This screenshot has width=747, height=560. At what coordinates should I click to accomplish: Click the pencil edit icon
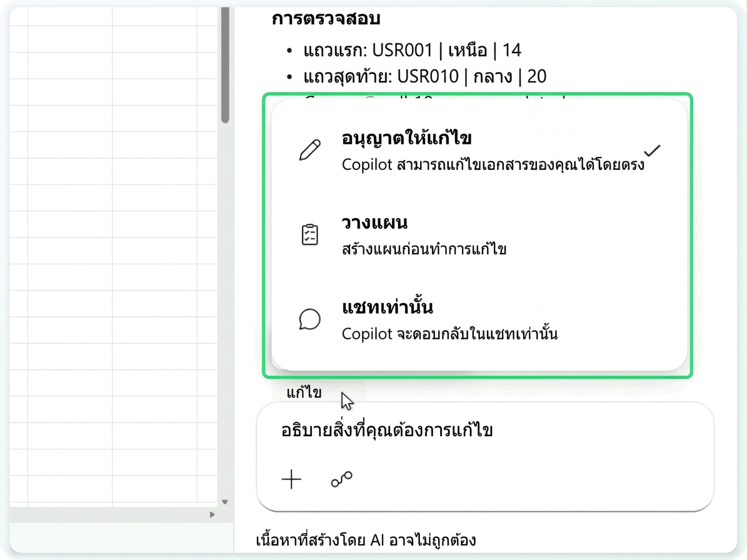point(309,151)
